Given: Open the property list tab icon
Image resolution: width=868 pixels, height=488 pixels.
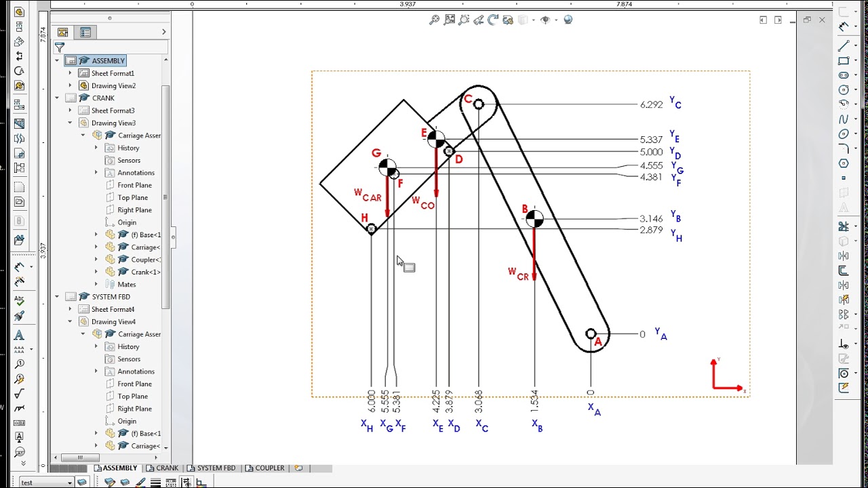Looking at the screenshot, I should click(85, 32).
